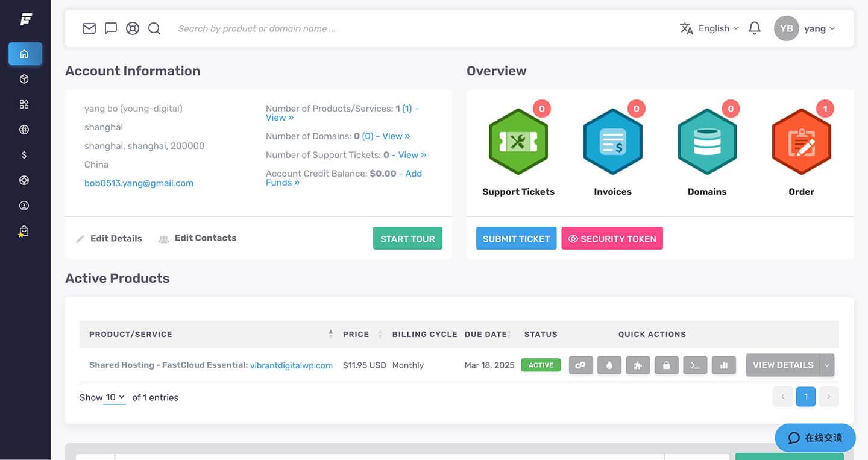Screen dimensions: 868x460
Task: Open the starred shopping bag sidebar icon
Action: [x=24, y=232]
